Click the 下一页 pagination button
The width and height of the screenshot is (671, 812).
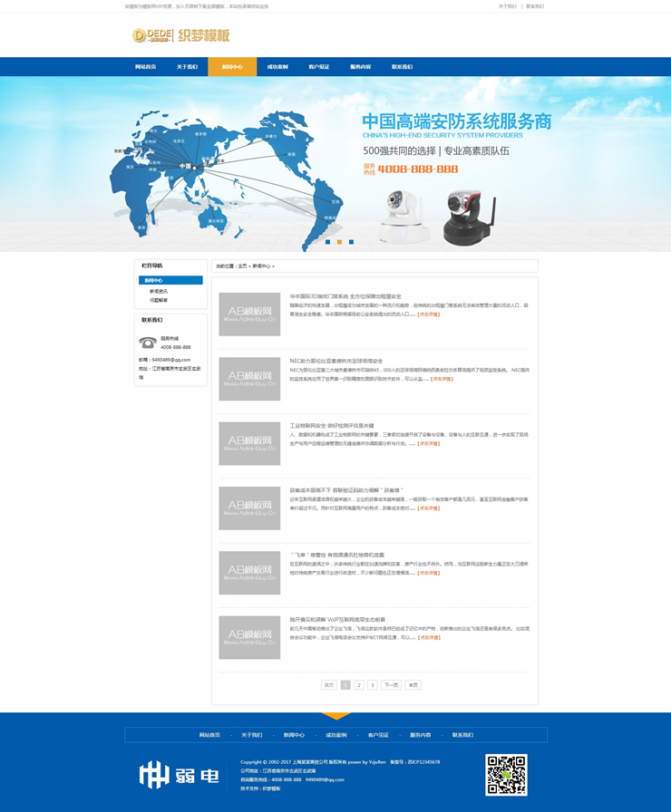[391, 685]
